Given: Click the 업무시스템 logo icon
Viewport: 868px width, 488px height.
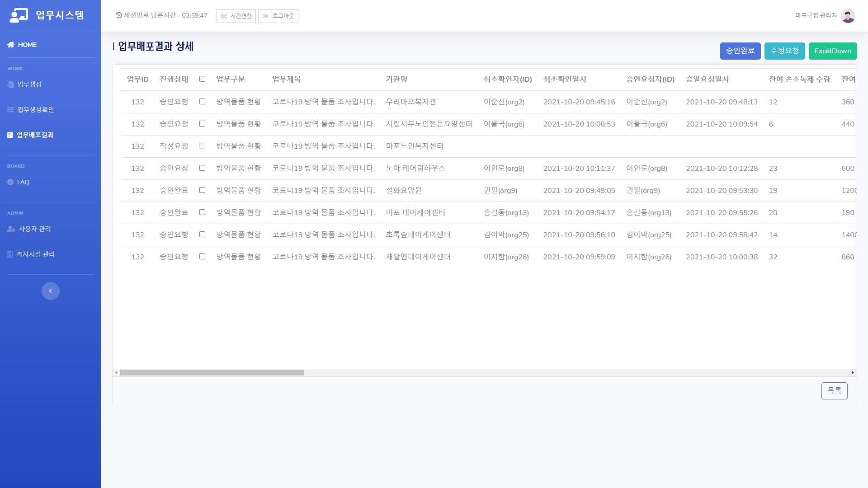Looking at the screenshot, I should [19, 15].
